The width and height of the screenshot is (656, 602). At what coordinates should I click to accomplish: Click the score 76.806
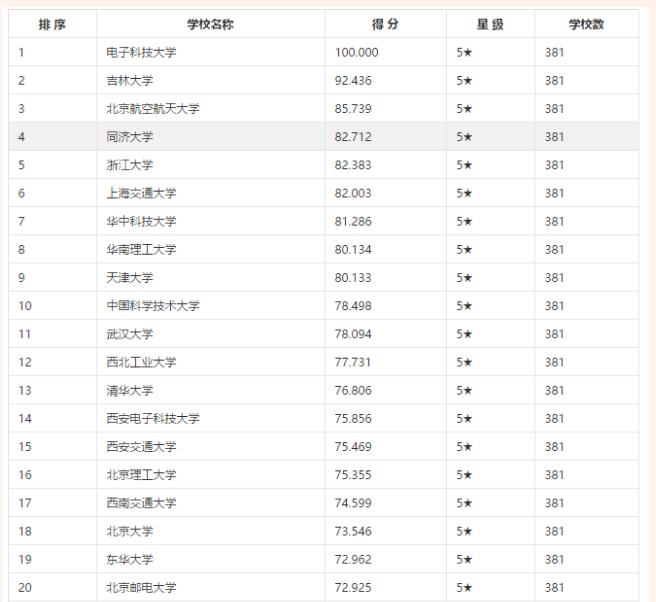tap(353, 390)
